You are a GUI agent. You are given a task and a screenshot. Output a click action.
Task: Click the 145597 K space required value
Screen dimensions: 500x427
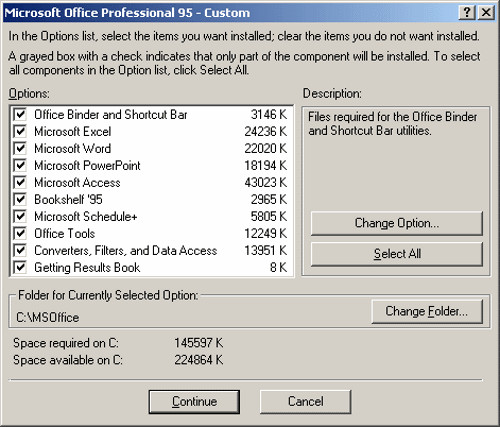[x=199, y=343]
